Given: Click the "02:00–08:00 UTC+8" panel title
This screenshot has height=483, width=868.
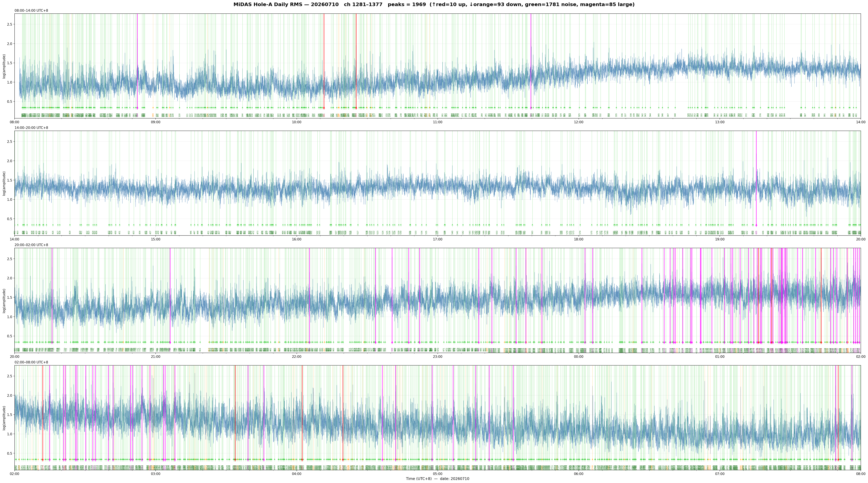Looking at the screenshot, I should tap(31, 362).
